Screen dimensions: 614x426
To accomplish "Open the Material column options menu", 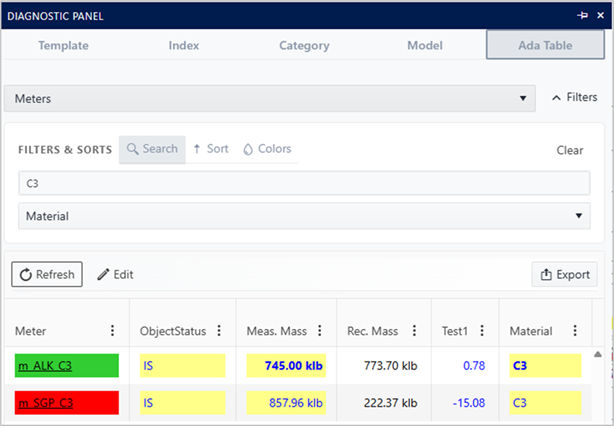I will pyautogui.click(x=574, y=331).
